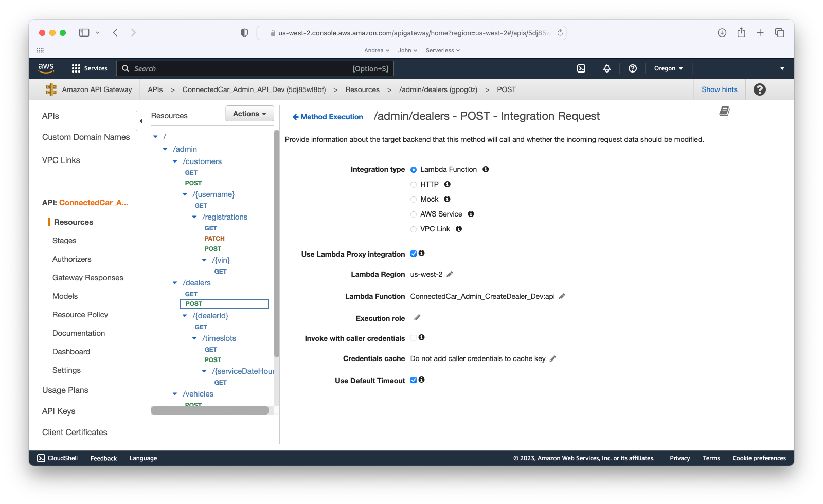Open the Safari share menu
This screenshot has width=823, height=504.
[741, 32]
